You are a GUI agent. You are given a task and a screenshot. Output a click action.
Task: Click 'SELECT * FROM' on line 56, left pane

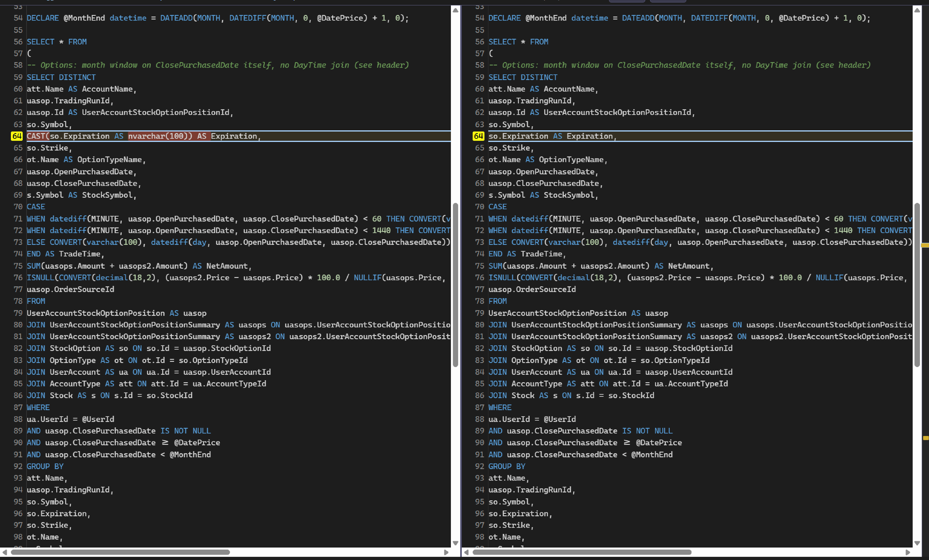point(56,42)
